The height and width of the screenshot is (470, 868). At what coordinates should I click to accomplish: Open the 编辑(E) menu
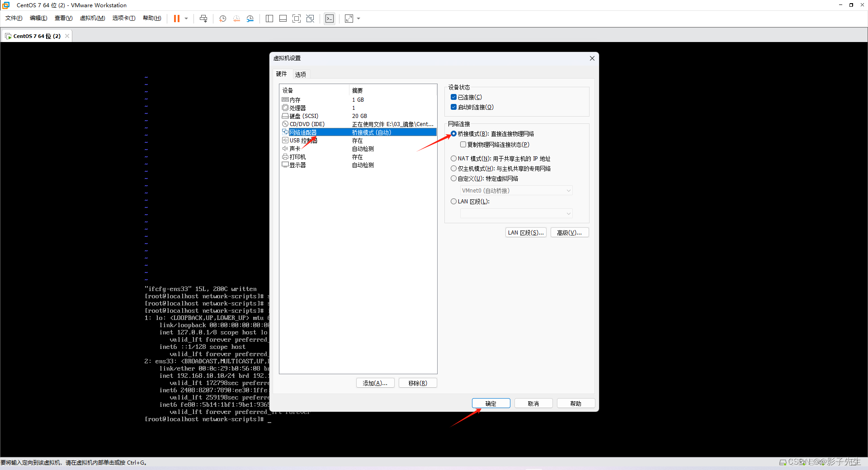(38, 18)
